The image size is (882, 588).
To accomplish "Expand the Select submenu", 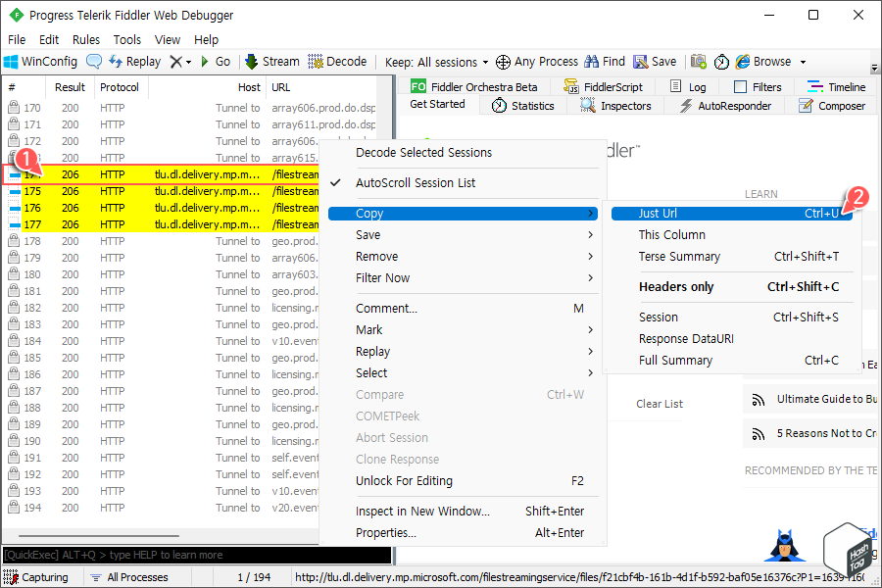I will [x=464, y=372].
